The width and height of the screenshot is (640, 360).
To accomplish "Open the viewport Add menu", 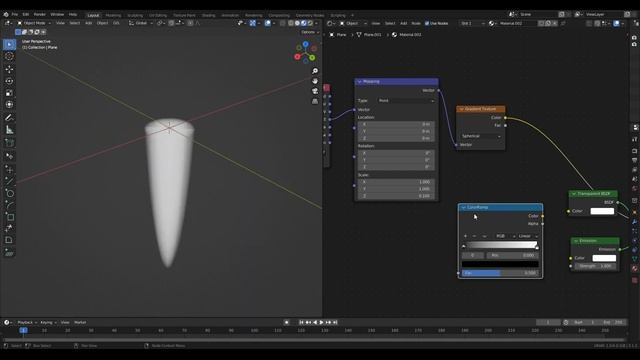I will click(89, 23).
